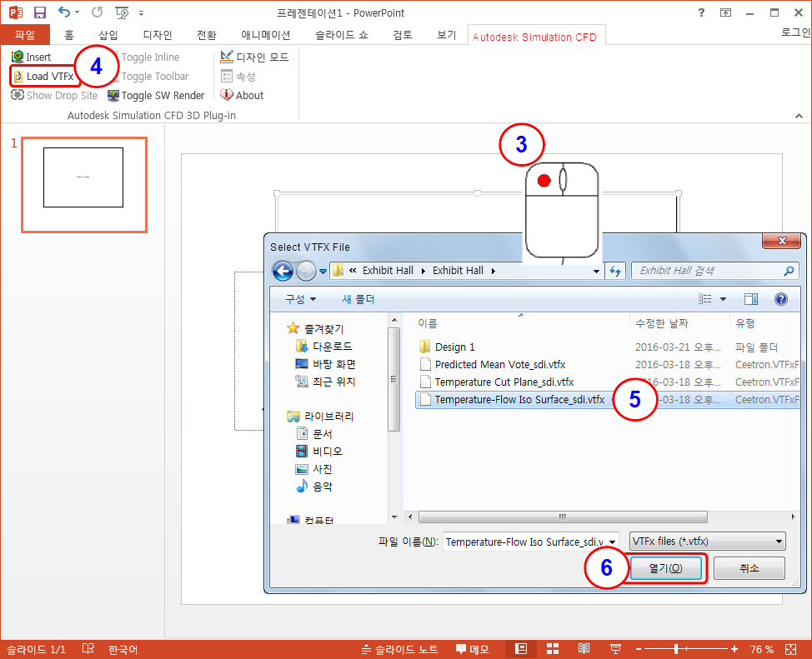Click the Insert plug-in button

31,57
